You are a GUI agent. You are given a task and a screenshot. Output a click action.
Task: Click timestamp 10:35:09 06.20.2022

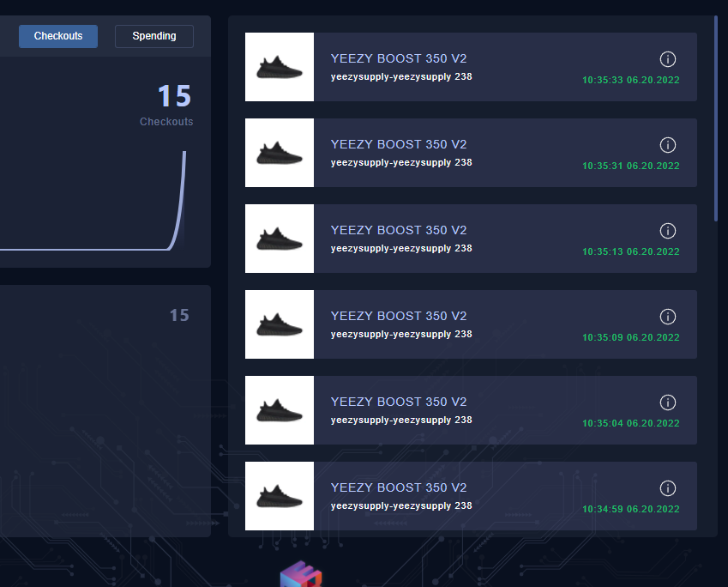631,337
